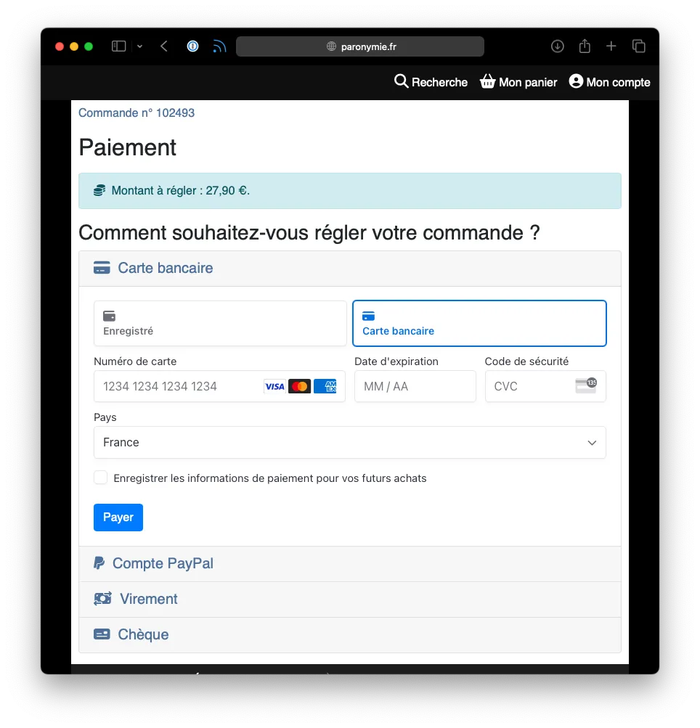Viewport: 700px width, 728px height.
Task: Enable saving payment information for future purchases
Action: coord(100,478)
